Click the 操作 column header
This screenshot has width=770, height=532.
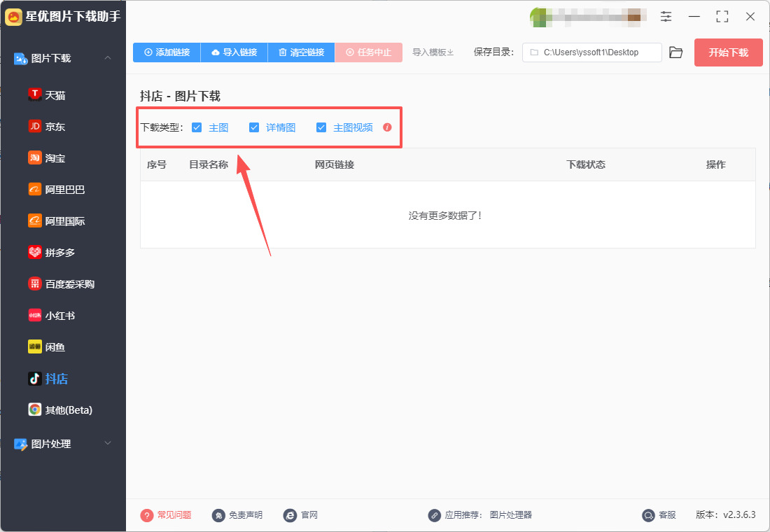[716, 164]
